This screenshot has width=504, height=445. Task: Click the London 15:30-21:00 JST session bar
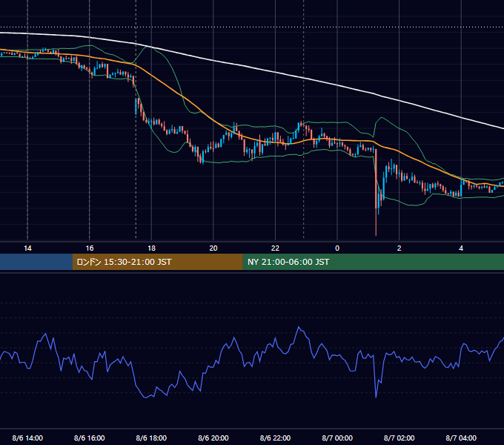pyautogui.click(x=157, y=262)
